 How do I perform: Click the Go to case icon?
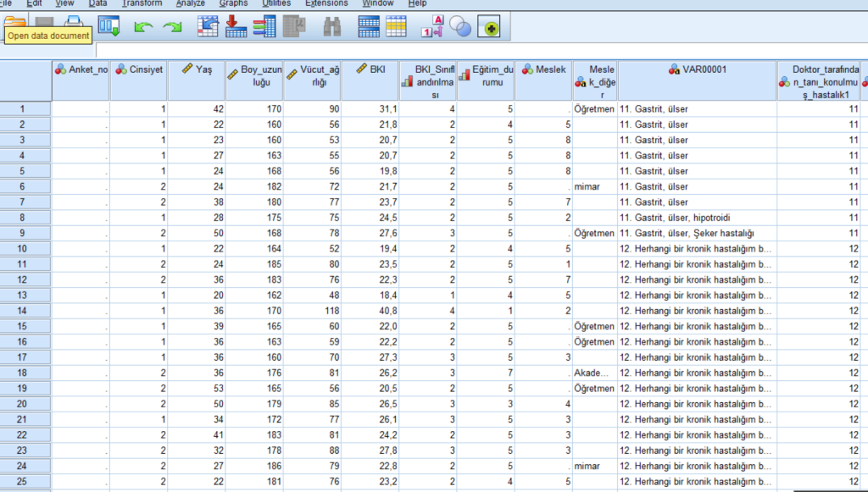coord(208,26)
